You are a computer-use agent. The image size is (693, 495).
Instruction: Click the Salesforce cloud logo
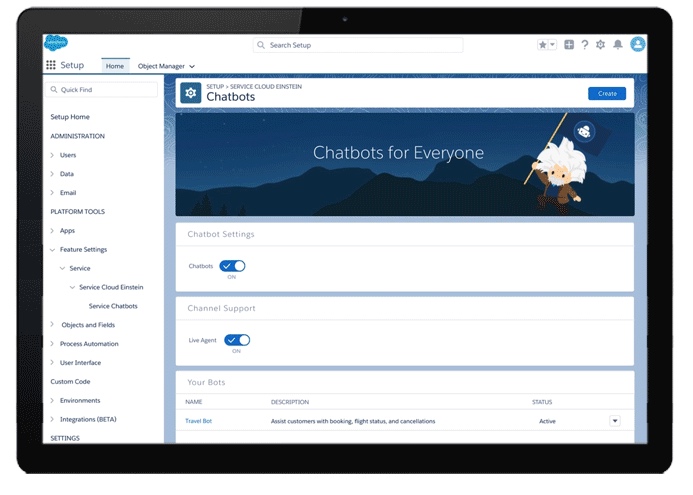coord(56,43)
